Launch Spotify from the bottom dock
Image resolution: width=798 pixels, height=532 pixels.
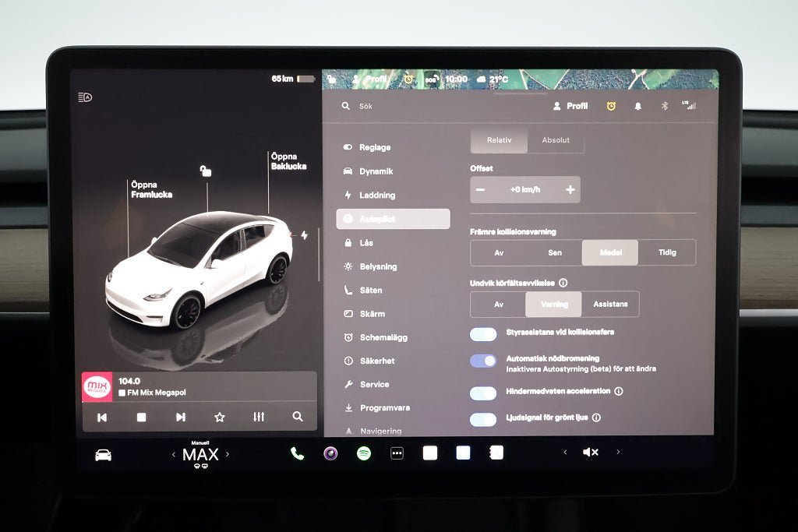click(364, 453)
